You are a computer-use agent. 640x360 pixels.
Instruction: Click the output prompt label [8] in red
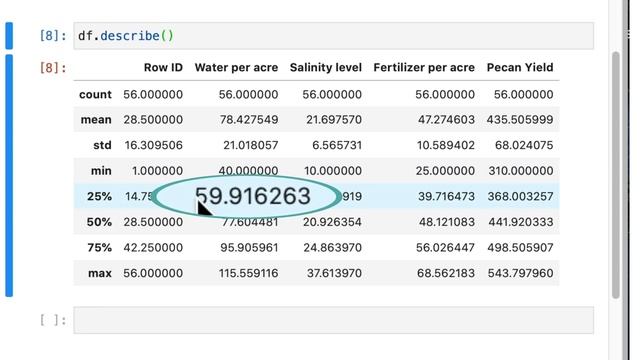53,67
